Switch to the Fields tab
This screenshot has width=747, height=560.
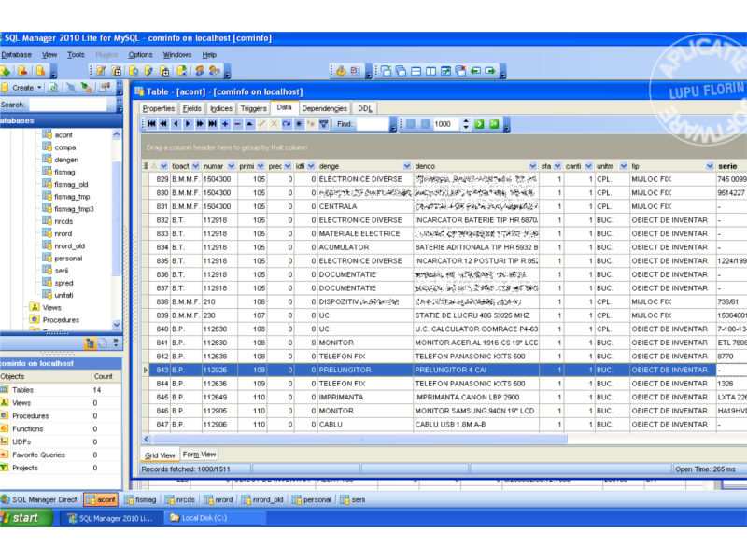coord(192,108)
